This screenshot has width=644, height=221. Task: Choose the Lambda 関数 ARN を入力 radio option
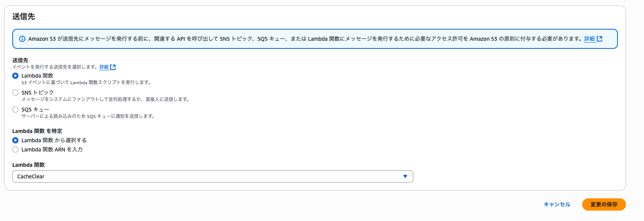[x=15, y=150]
